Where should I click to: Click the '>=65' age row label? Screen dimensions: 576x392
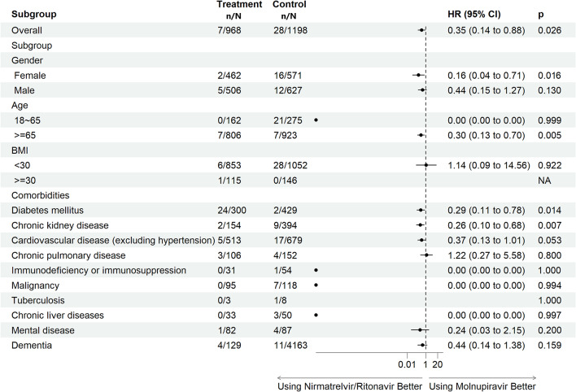25,136
